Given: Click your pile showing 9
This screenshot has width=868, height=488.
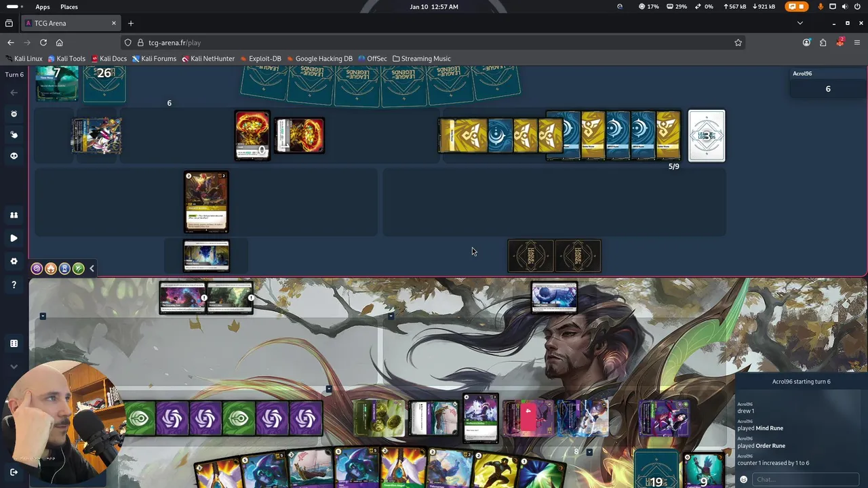Looking at the screenshot, I should (703, 469).
